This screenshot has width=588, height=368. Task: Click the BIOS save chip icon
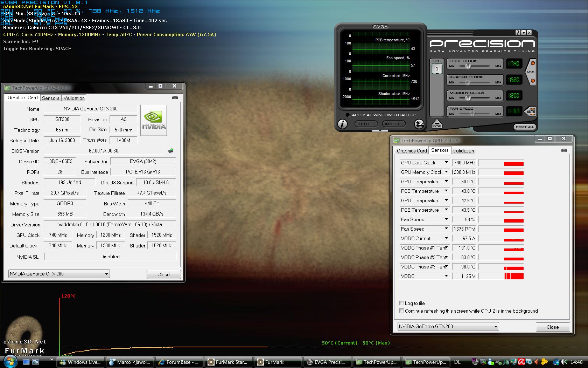point(171,151)
